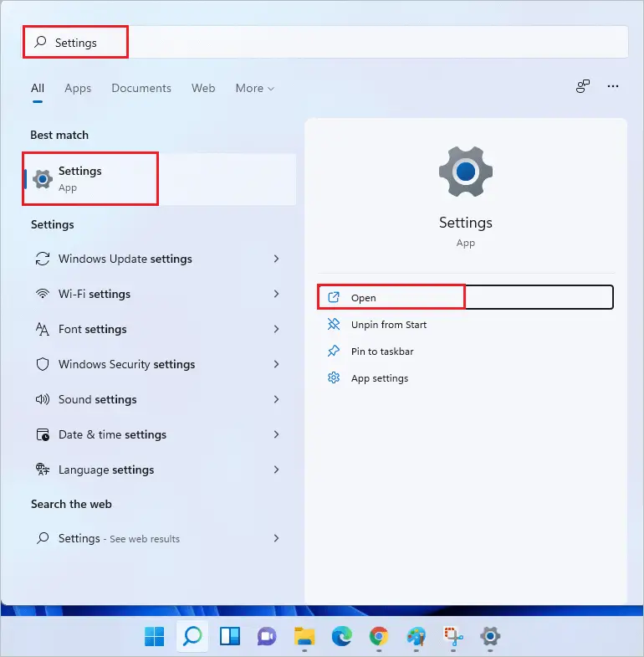This screenshot has width=644, height=657.
Task: Open Snipping Tool from the taskbar
Action: (x=453, y=636)
